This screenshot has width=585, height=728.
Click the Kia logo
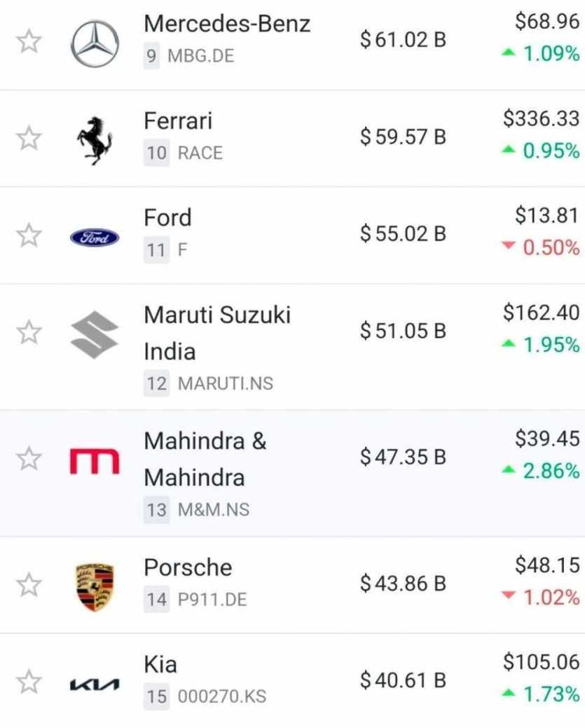pos(95,684)
